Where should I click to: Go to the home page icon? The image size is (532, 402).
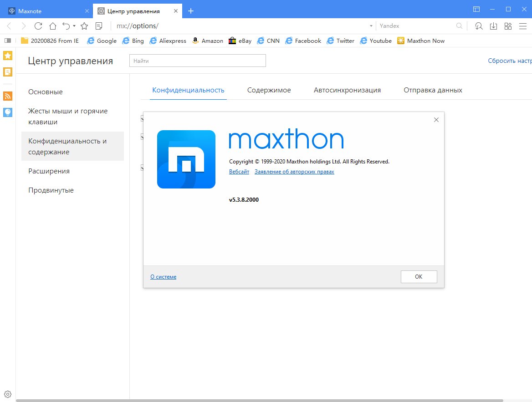point(53,26)
